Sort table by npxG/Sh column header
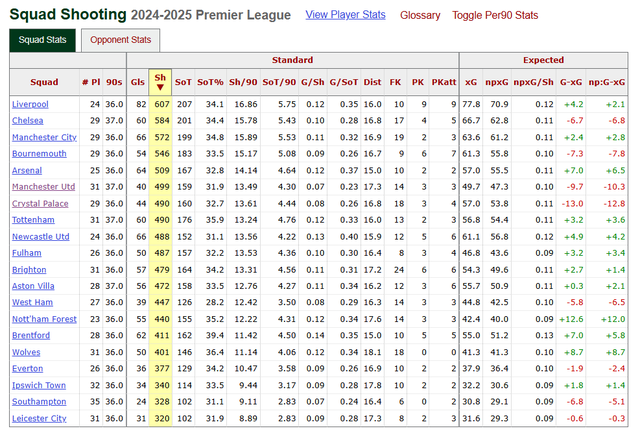 533,82
